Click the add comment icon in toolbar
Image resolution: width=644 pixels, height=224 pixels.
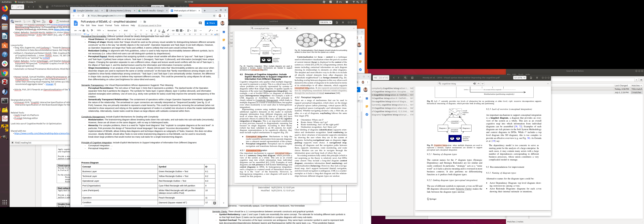coord(177,31)
